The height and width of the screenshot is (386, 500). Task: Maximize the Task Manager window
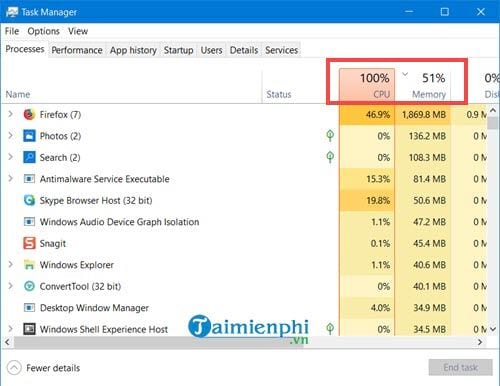tap(444, 12)
